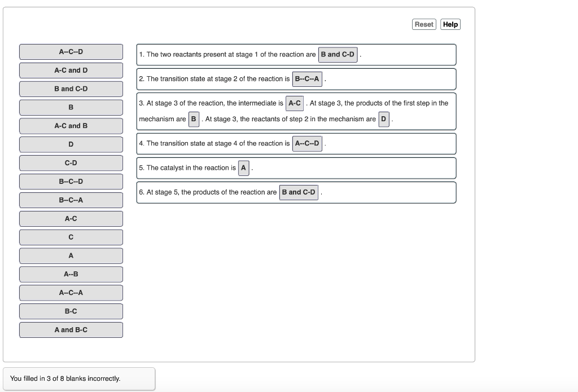Select the A-C tile from the bank
Viewport: 578px width, 392px height.
(71, 218)
